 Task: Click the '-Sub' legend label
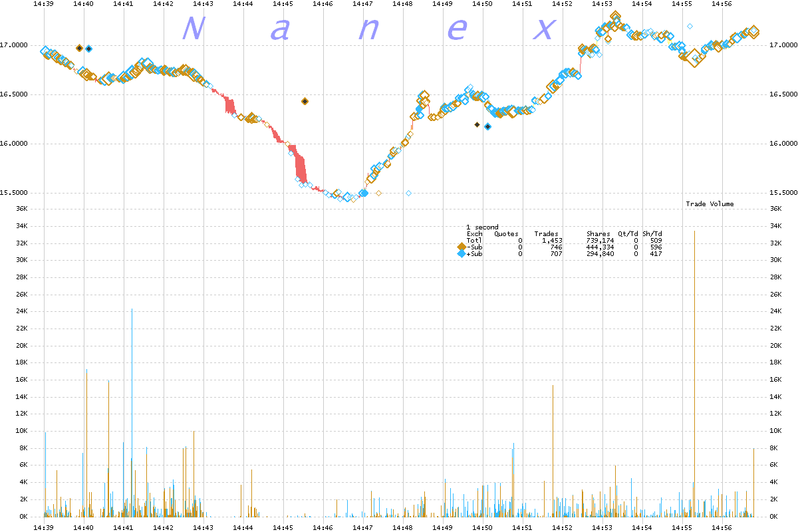[474, 247]
